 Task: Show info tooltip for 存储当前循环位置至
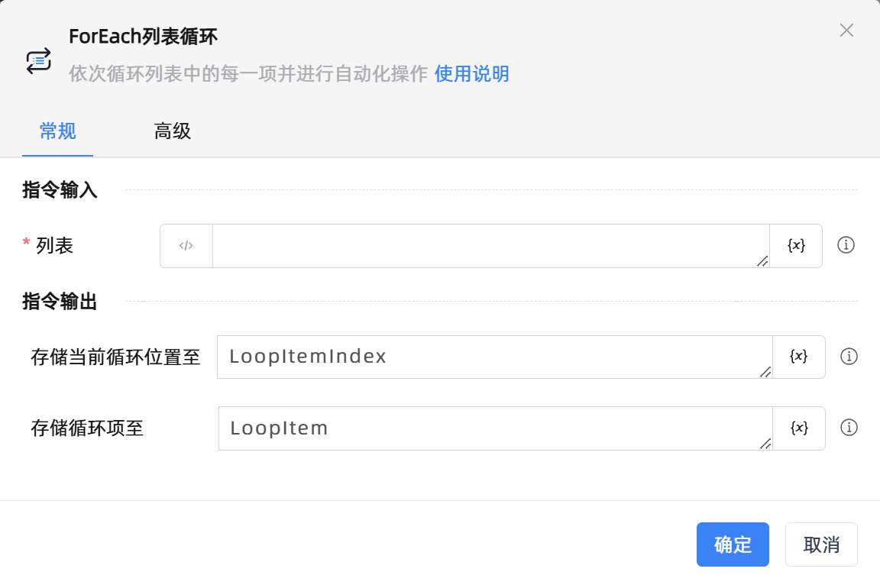(x=849, y=357)
